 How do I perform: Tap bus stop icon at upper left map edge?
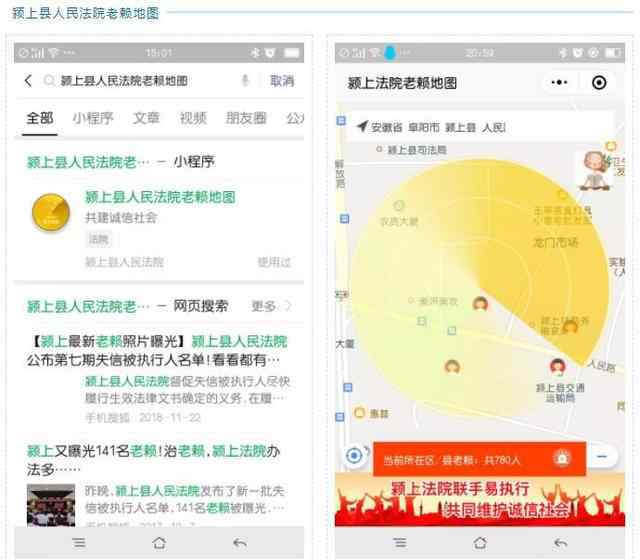(341, 121)
